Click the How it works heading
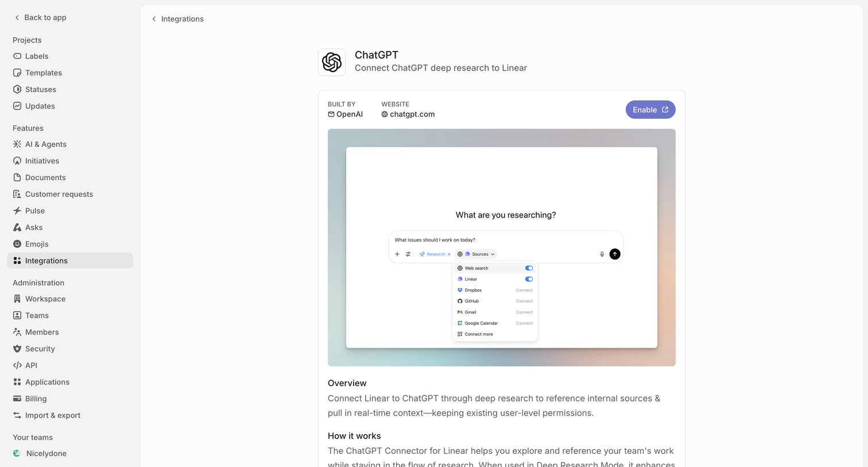The width and height of the screenshot is (868, 467). (354, 436)
